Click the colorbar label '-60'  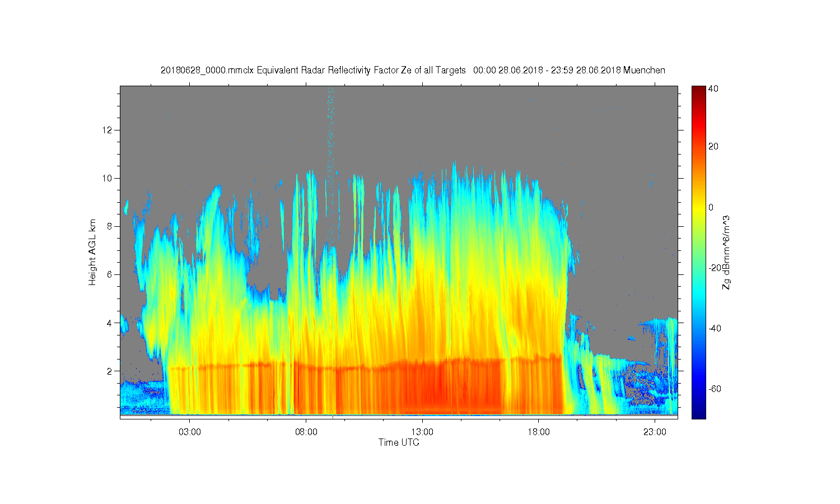[x=715, y=389]
